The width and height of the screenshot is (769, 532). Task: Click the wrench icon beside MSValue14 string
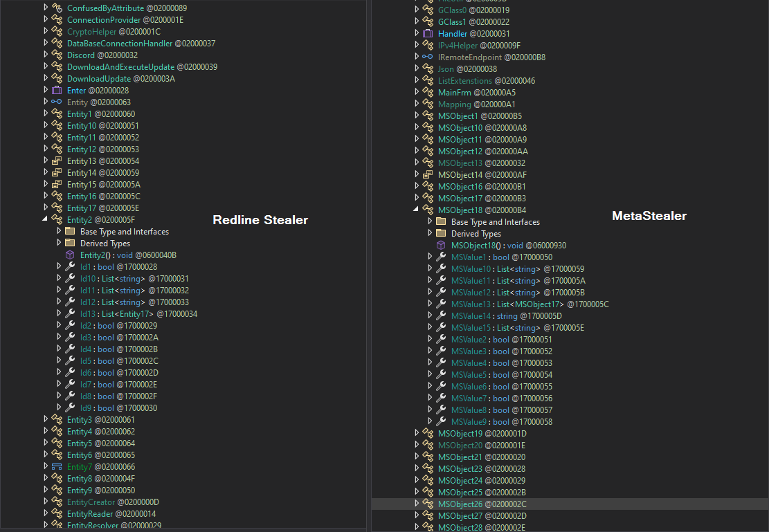pos(441,315)
